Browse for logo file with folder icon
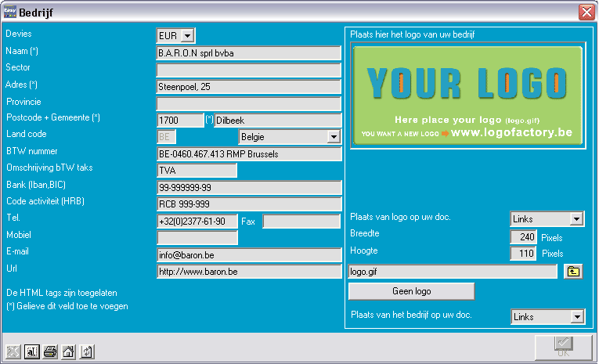Screen dimensions: 599x364 click(573, 272)
